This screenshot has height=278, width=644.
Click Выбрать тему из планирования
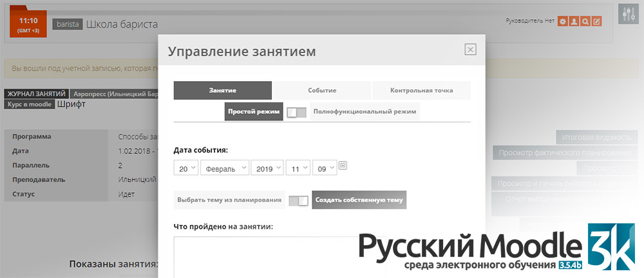click(229, 200)
